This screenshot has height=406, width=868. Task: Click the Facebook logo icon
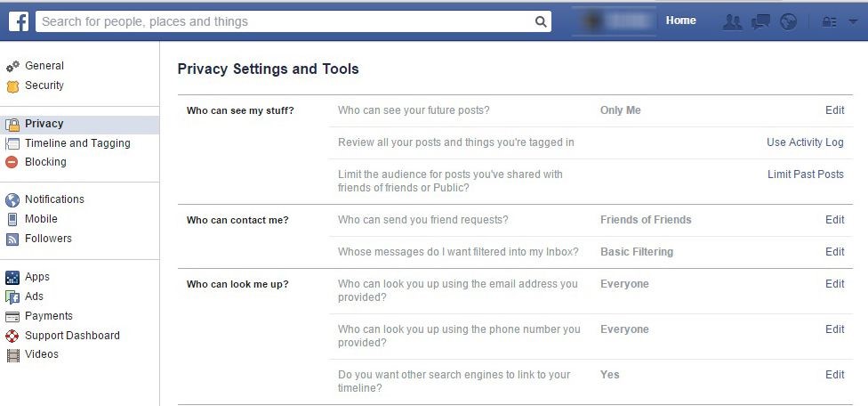(x=19, y=22)
